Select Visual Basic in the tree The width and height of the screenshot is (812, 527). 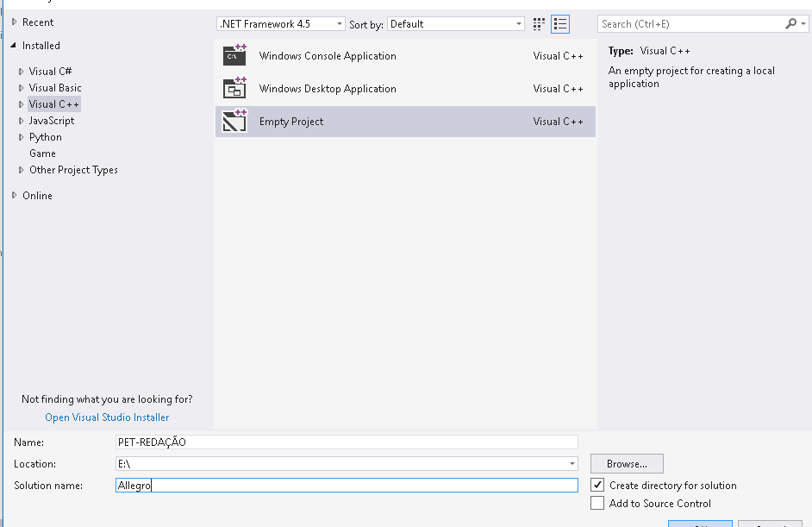[x=55, y=88]
